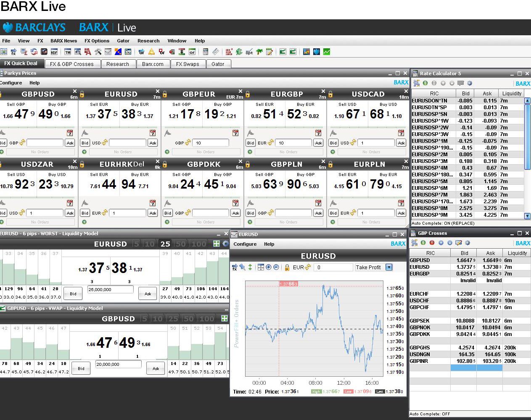The height and width of the screenshot is (420, 531).
Task: Click the 'opt' options icon in the toolbar
Action: click(249, 52)
